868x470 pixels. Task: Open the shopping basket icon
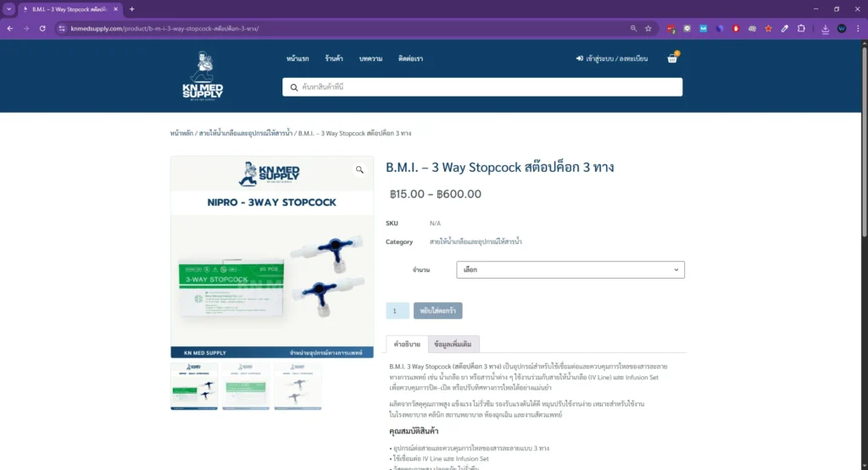(672, 58)
